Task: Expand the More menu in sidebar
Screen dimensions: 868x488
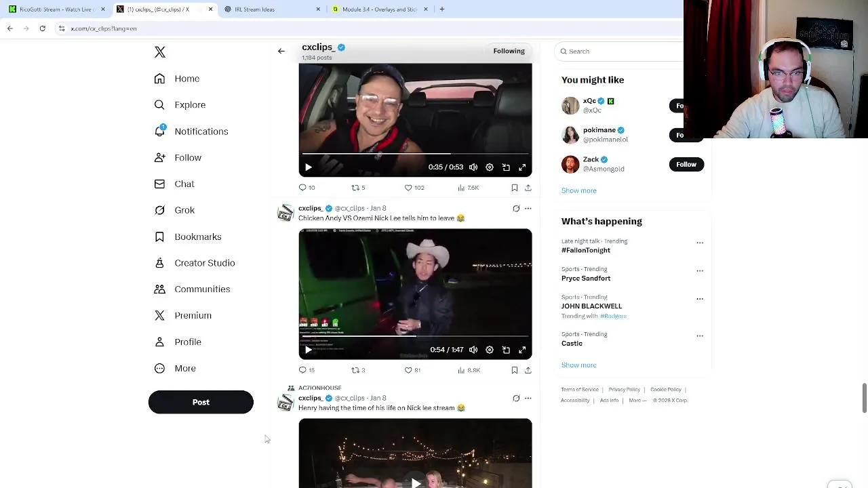Action: click(175, 369)
